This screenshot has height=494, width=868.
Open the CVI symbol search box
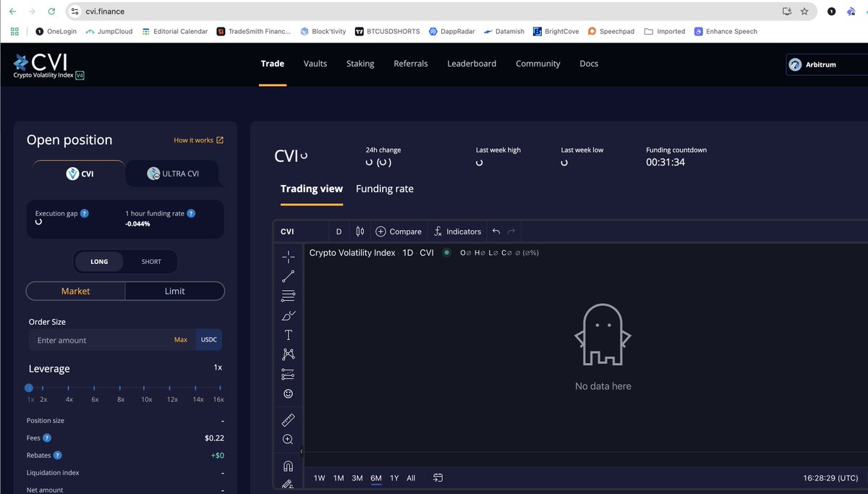click(301, 231)
